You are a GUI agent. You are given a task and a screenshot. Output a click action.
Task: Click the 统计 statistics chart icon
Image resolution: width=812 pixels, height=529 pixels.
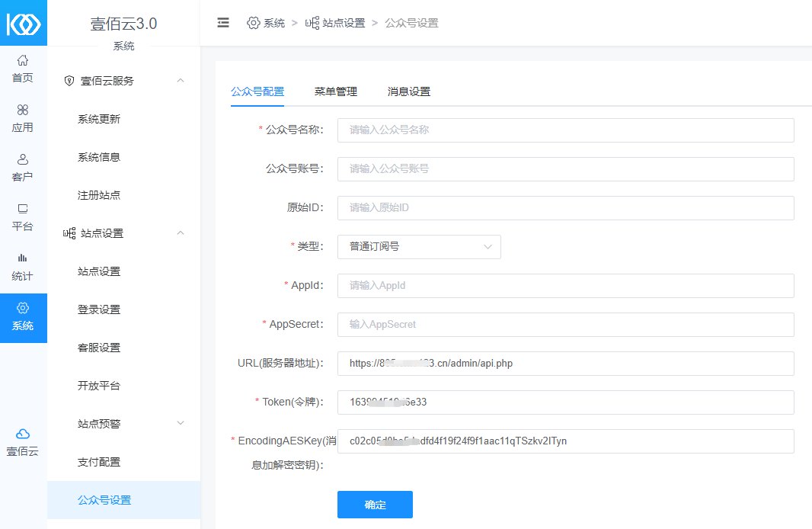tap(23, 258)
